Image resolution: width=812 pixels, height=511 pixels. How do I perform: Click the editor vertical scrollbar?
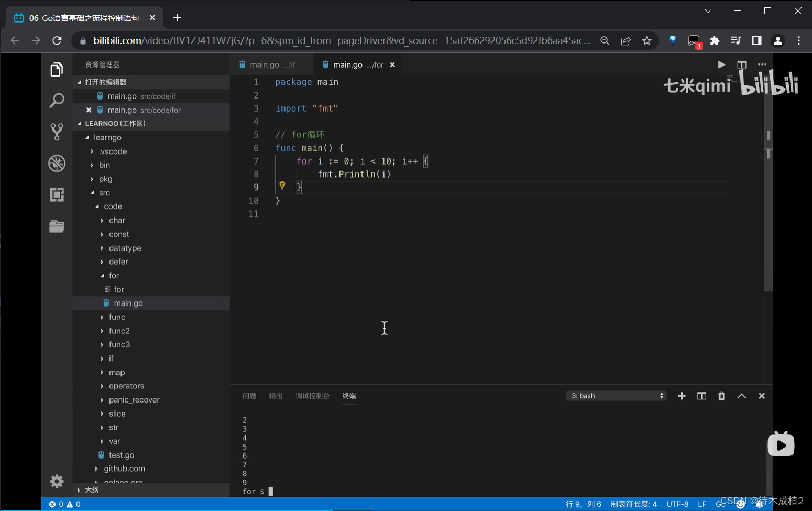pos(769,183)
